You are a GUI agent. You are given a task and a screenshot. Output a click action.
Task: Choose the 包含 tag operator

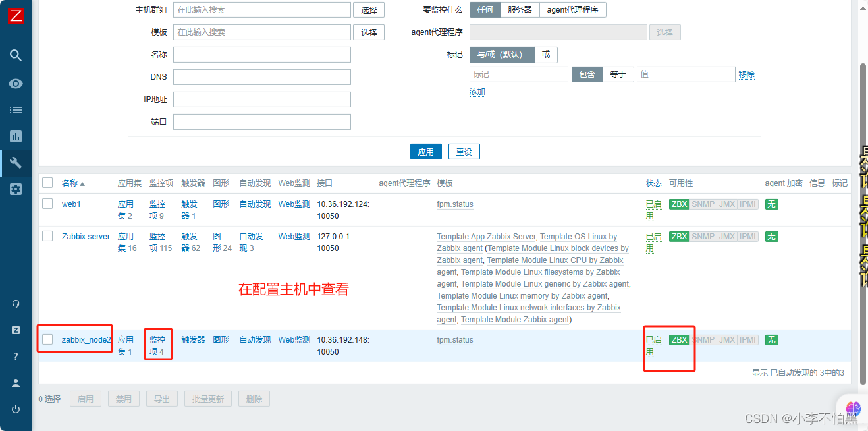[587, 74]
